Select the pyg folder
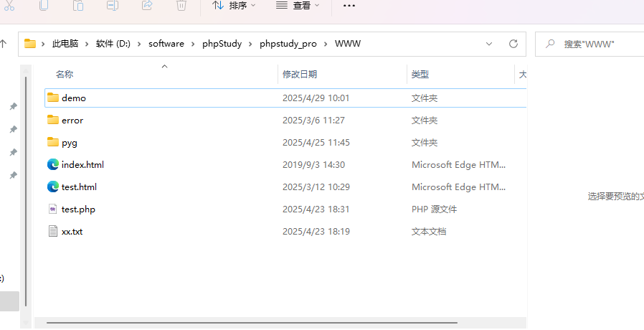This screenshot has height=330, width=644. [x=285, y=142]
